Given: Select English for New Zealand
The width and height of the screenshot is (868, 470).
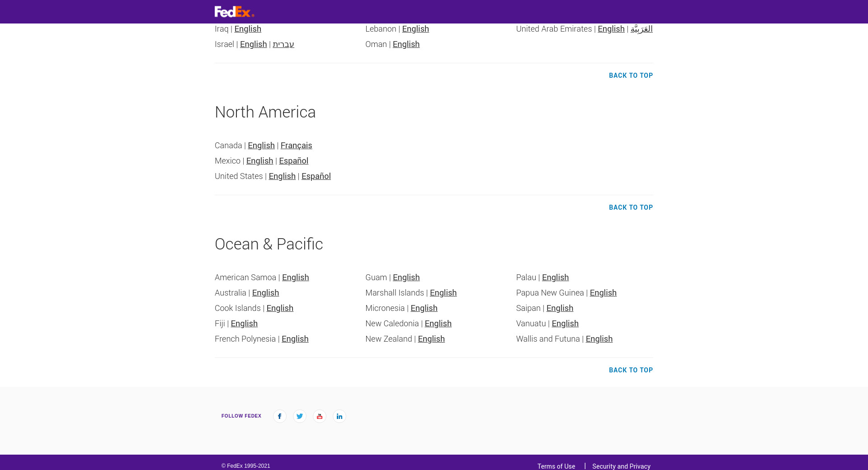Looking at the screenshot, I should click(x=431, y=339).
